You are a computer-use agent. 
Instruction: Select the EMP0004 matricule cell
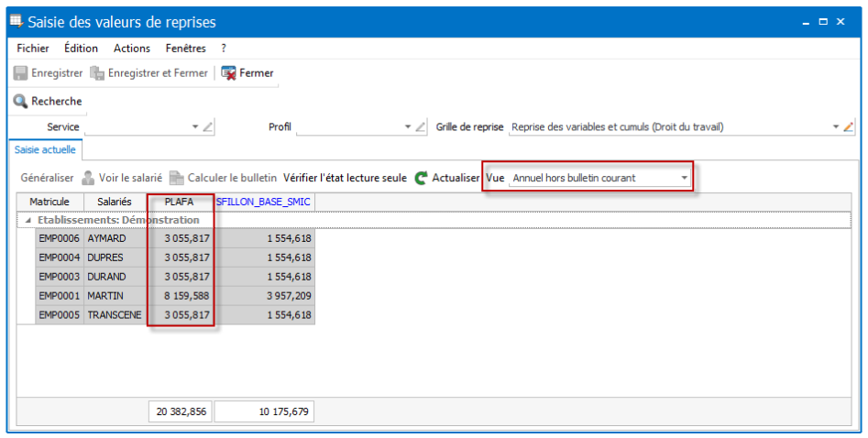click(x=60, y=257)
